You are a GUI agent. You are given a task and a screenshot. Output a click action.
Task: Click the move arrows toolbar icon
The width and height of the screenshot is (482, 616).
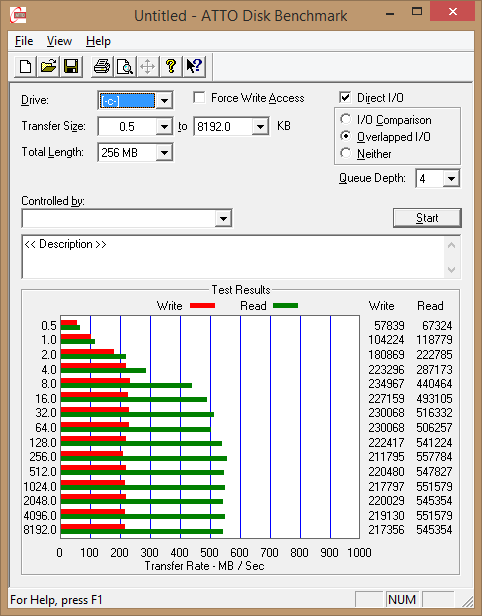tap(147, 66)
